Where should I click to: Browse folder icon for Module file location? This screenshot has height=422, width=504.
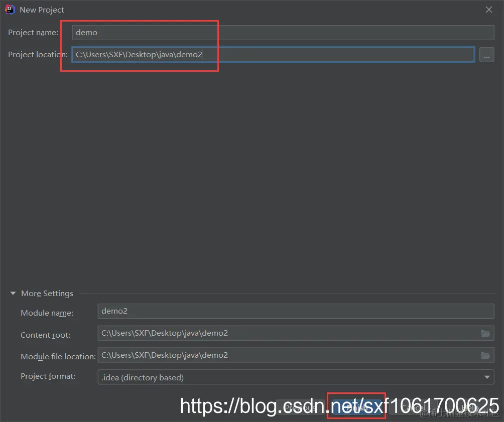click(x=485, y=355)
